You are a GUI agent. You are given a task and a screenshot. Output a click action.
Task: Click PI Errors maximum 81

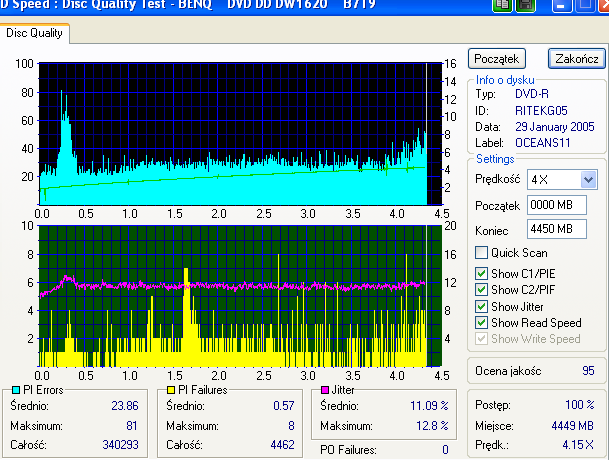tap(132, 426)
